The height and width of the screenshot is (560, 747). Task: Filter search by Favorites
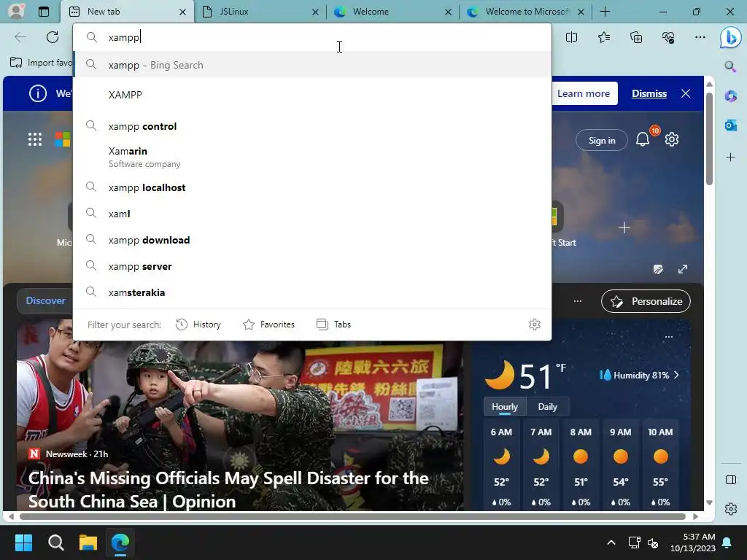coord(268,324)
